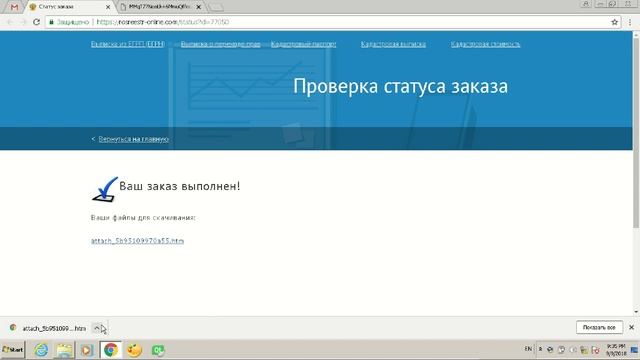Open 'Кадастровая выписка' link
Screen dimensions: 640x360
pyautogui.click(x=393, y=44)
